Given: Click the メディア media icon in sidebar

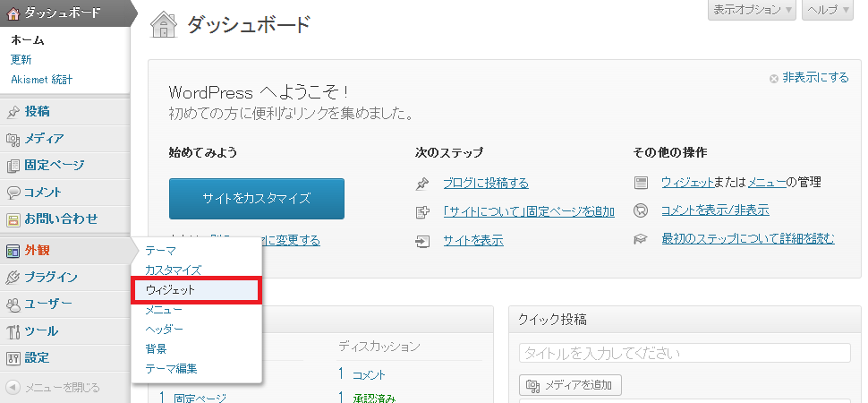Looking at the screenshot, I should (x=13, y=139).
